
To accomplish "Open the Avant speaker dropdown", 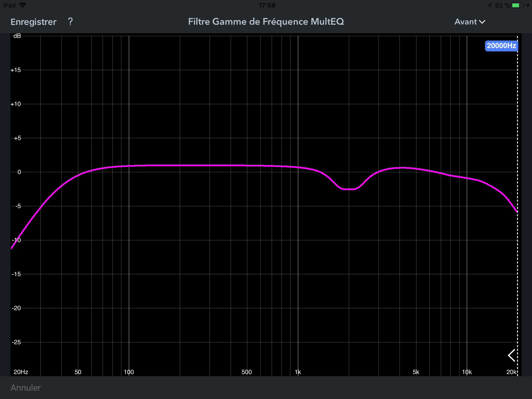I will (470, 22).
